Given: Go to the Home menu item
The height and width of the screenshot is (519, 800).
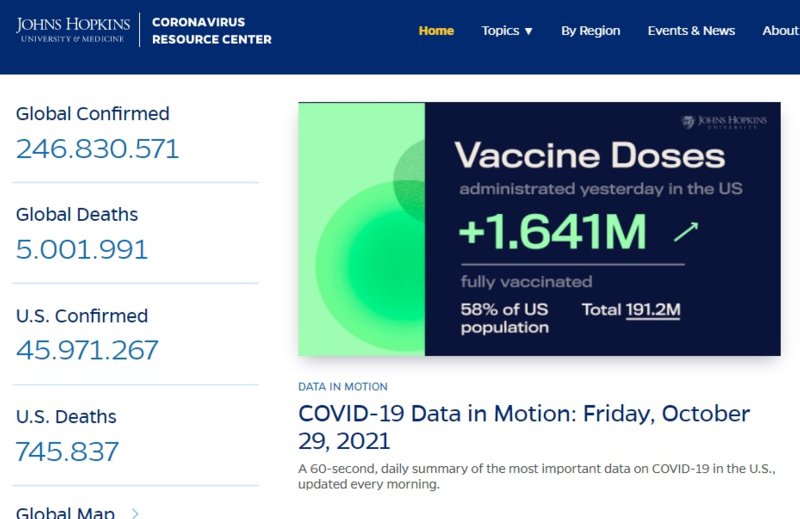Looking at the screenshot, I should [x=436, y=31].
